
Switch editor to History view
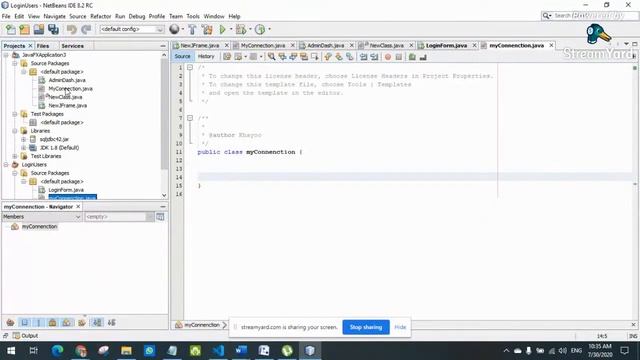click(x=206, y=57)
